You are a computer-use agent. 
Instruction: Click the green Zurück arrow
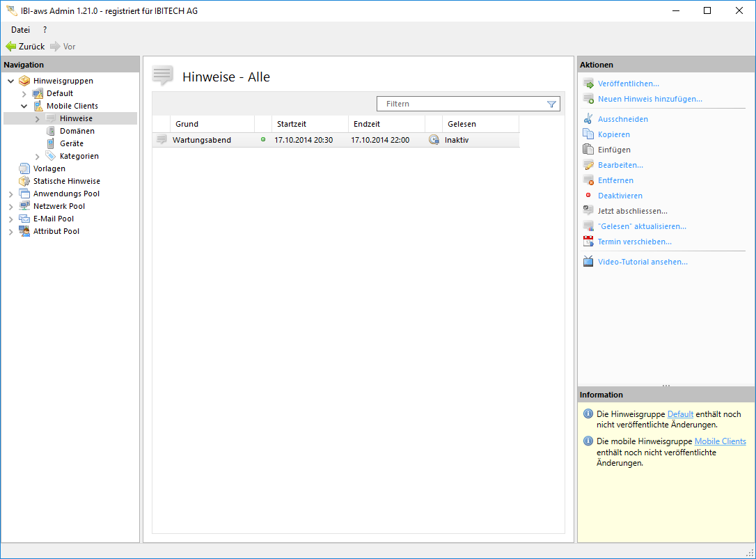[11, 47]
